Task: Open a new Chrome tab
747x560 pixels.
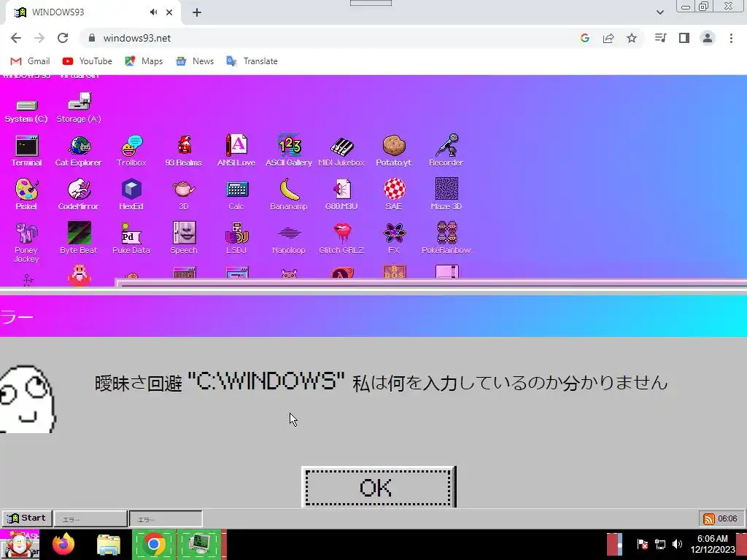Action: (x=197, y=13)
